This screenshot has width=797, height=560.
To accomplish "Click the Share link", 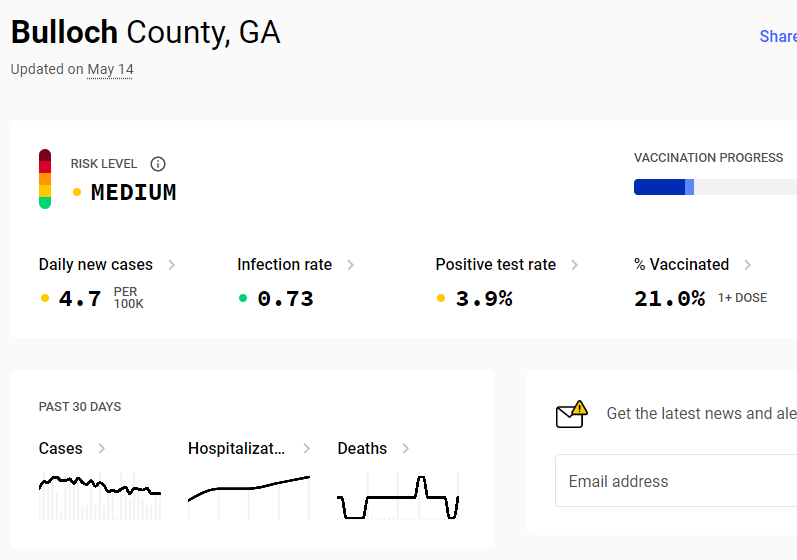I will click(778, 36).
